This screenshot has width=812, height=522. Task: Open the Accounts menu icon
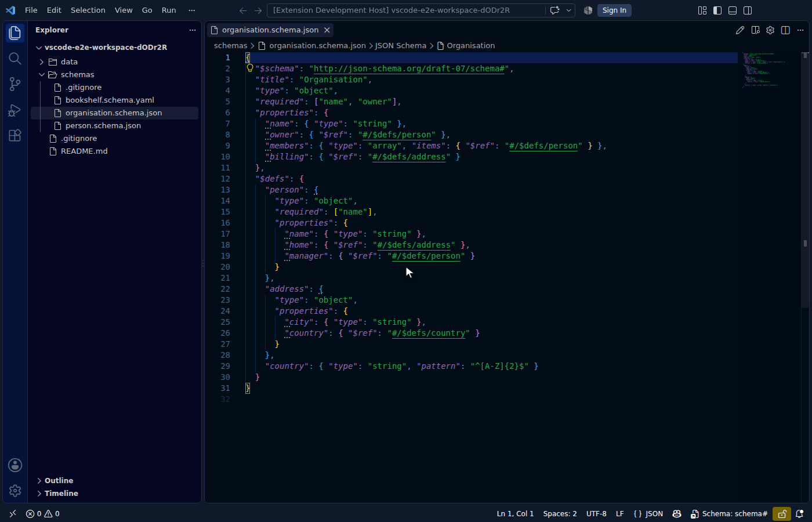[15, 465]
